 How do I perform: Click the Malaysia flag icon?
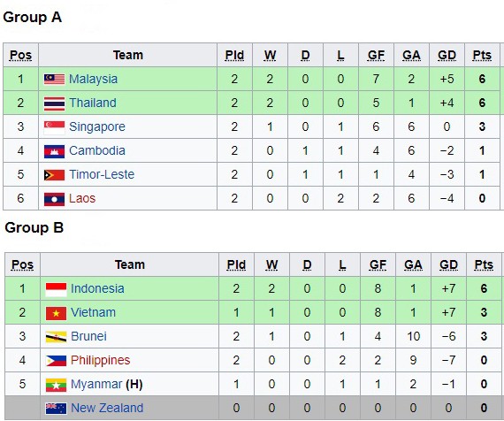(54, 79)
